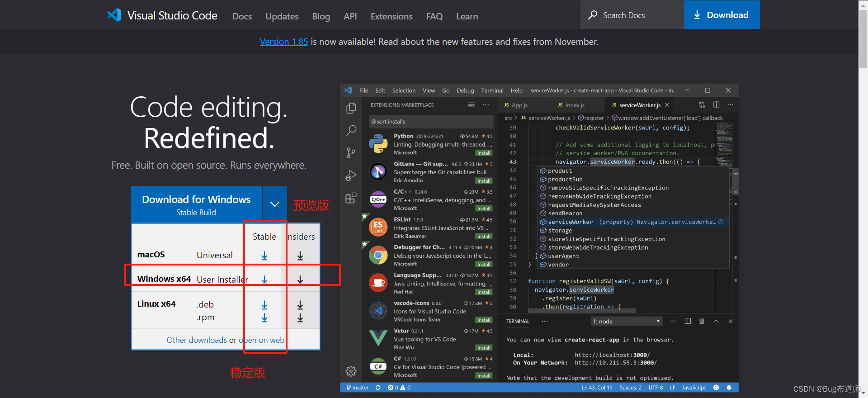868x398 pixels.
Task: Download Windows x64 Insiders installer
Action: (300, 280)
